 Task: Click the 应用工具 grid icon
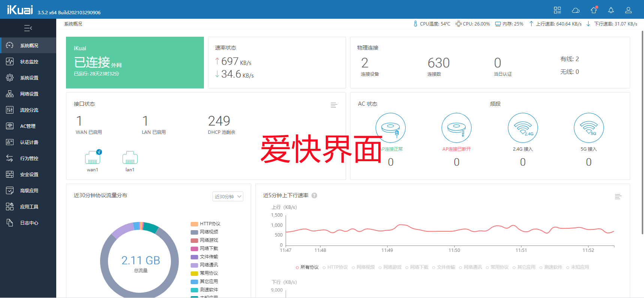tap(10, 207)
